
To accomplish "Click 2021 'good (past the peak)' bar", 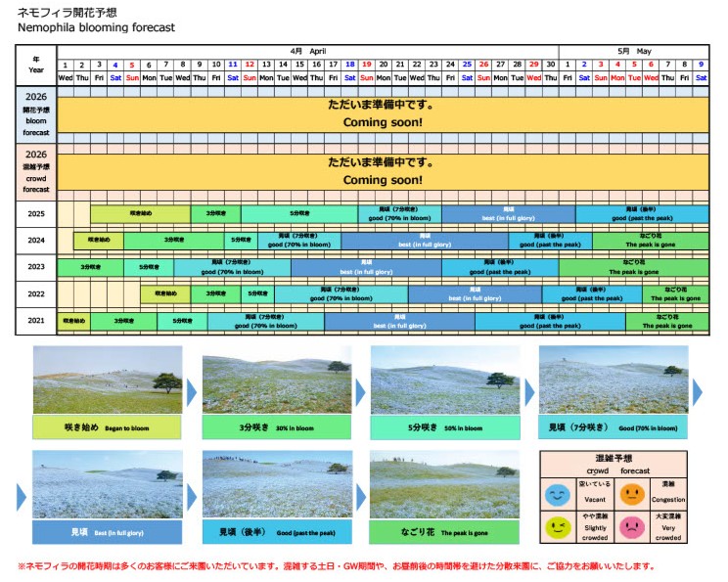I will pyautogui.click(x=550, y=321).
